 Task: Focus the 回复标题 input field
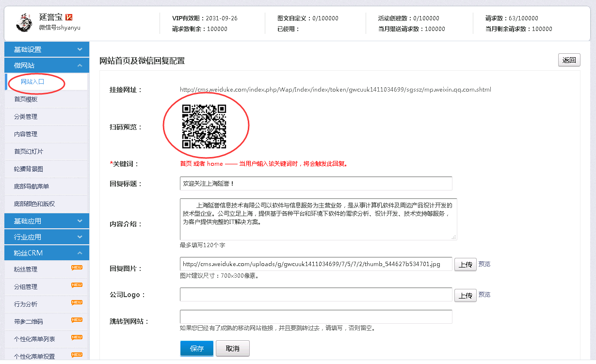(x=316, y=184)
